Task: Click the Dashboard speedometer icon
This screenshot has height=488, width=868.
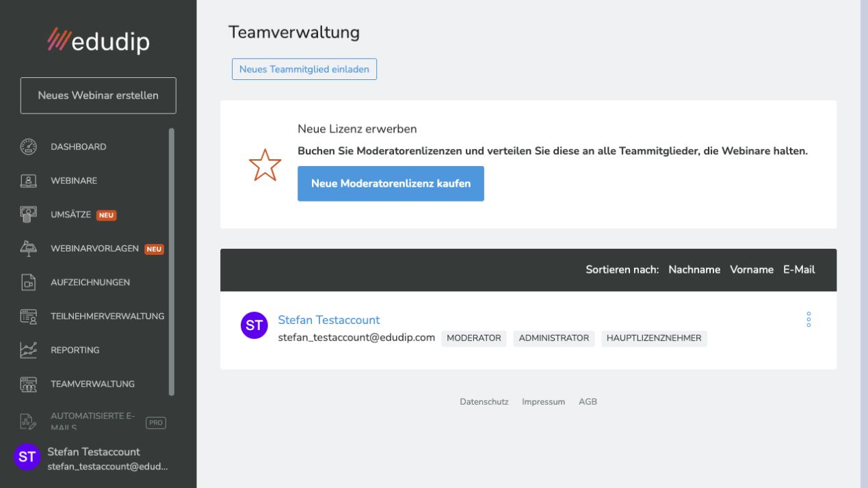Action: tap(28, 147)
